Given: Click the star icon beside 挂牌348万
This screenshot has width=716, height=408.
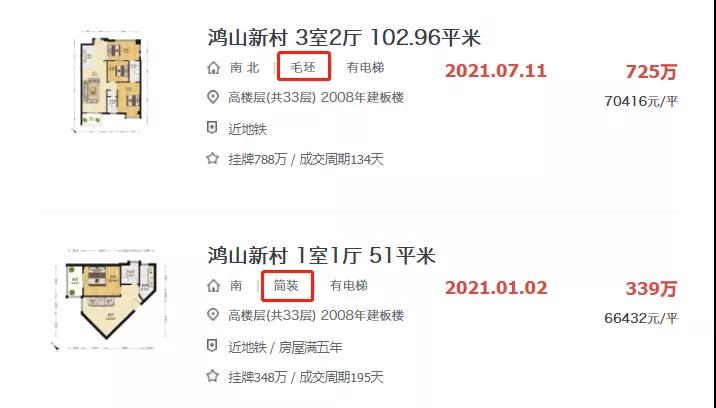Looking at the screenshot, I should (212, 376).
